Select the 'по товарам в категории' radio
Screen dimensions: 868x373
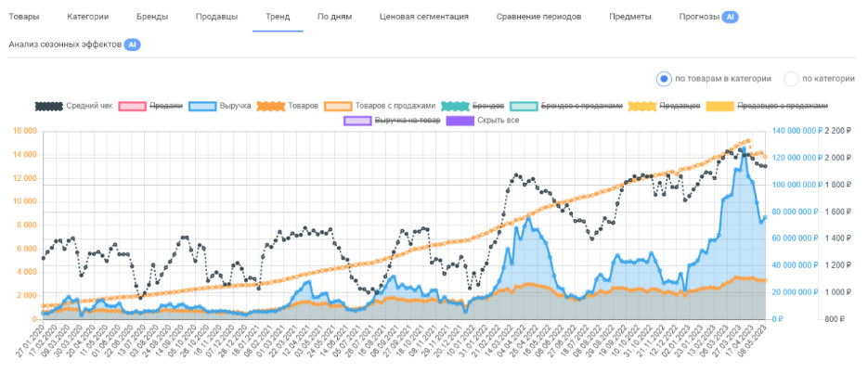pos(664,79)
